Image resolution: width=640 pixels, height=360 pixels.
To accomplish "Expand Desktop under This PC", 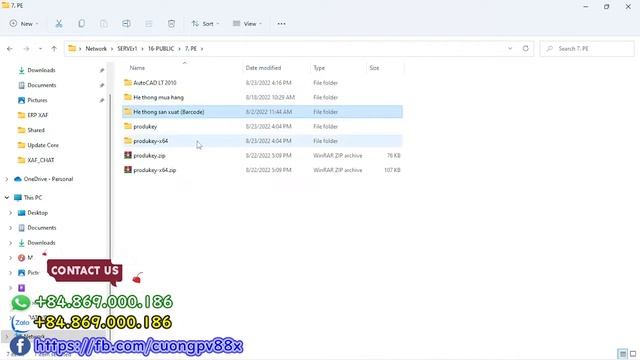I will [11, 213].
